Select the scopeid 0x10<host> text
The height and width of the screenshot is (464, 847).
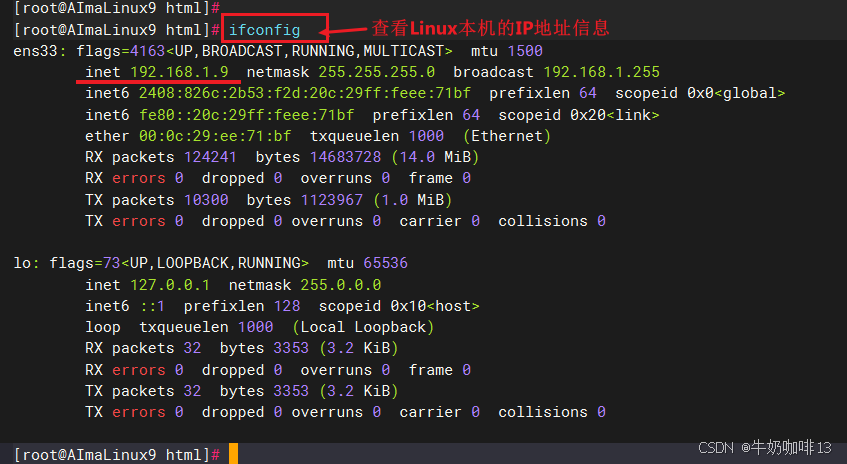pos(399,306)
